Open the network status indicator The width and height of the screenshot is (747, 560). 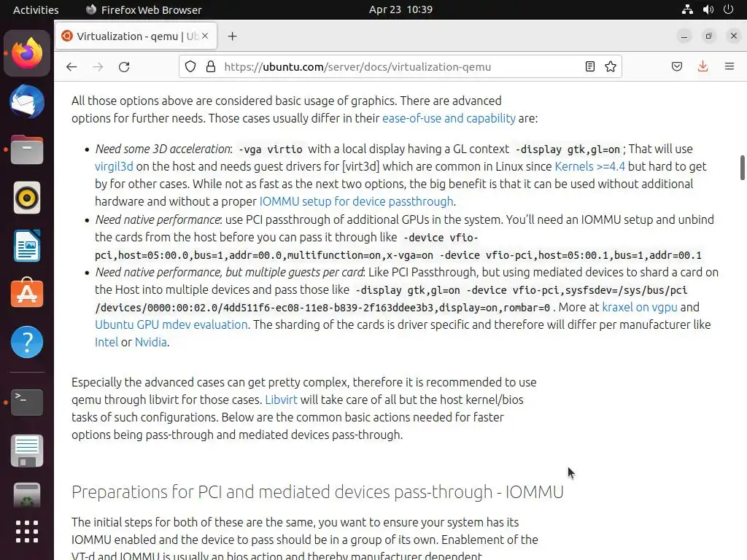[687, 9]
